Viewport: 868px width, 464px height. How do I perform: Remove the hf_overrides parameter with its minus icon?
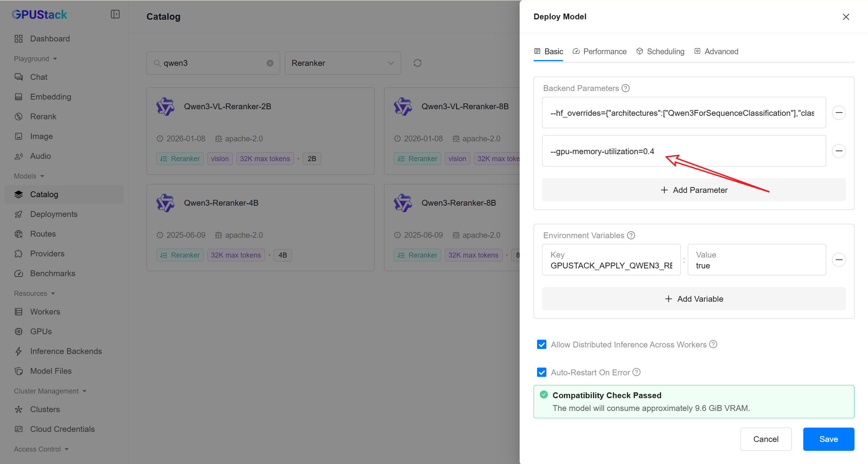coord(839,113)
